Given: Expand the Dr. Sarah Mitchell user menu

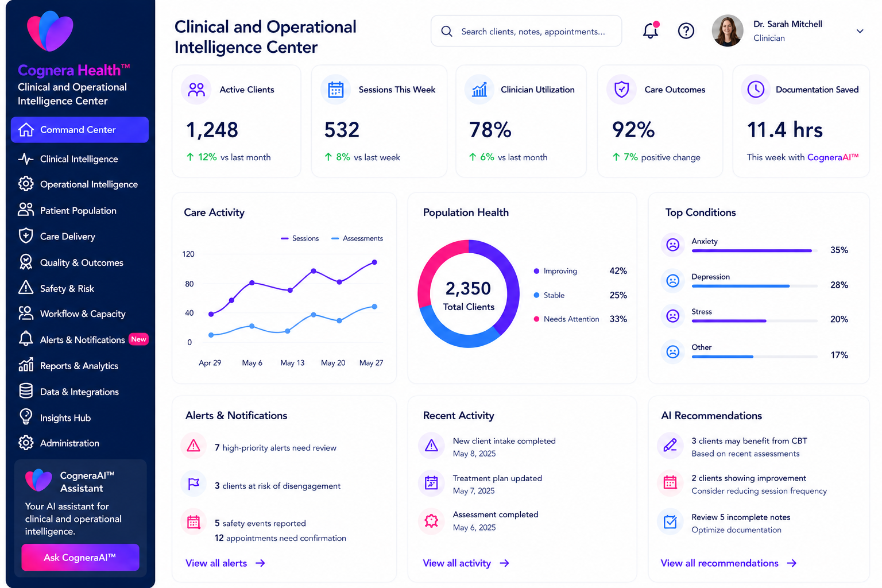Looking at the screenshot, I should pos(860,31).
